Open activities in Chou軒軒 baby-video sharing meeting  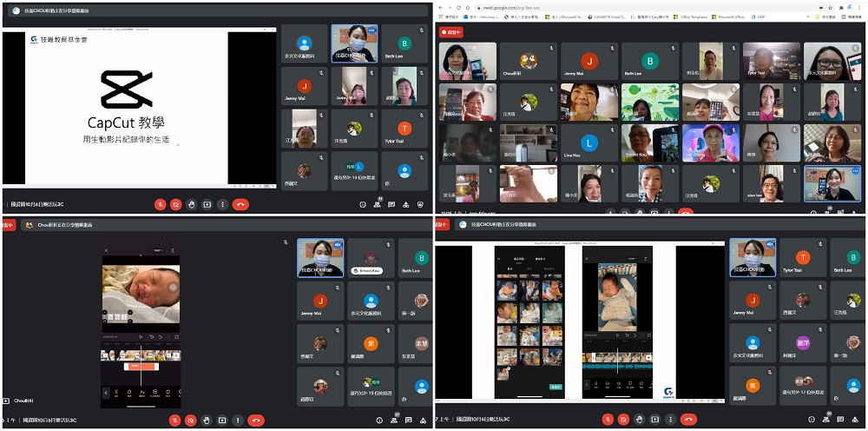tap(423, 421)
